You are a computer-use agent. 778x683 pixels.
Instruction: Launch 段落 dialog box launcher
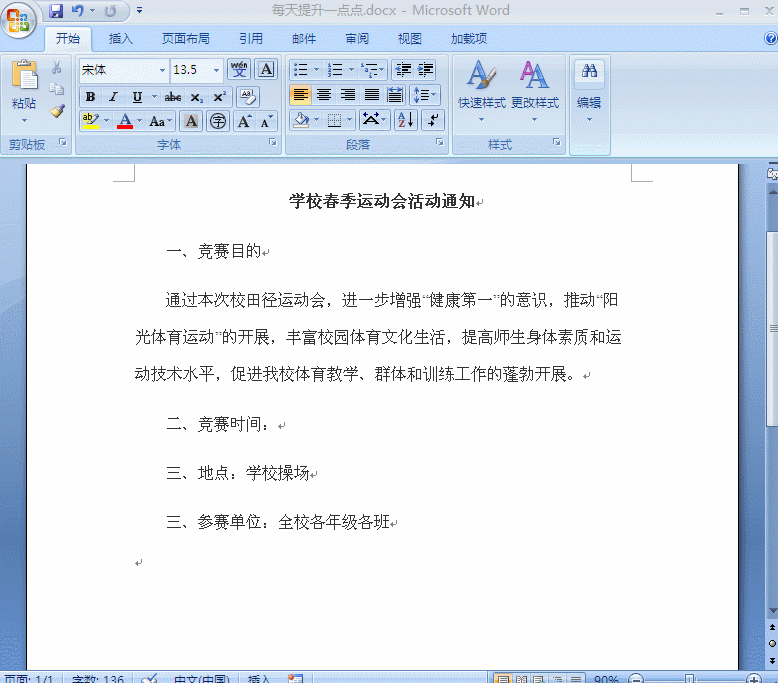click(440, 142)
